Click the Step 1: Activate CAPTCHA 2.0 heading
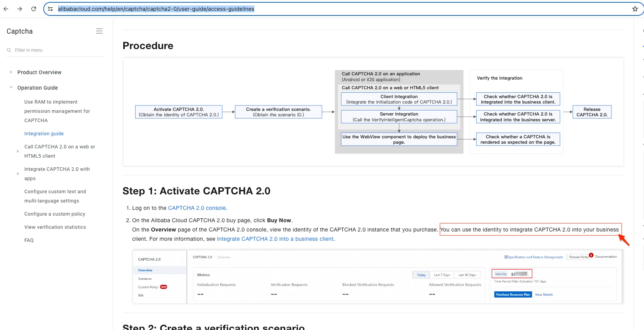Screen dimensions: 644x330 [196, 191]
